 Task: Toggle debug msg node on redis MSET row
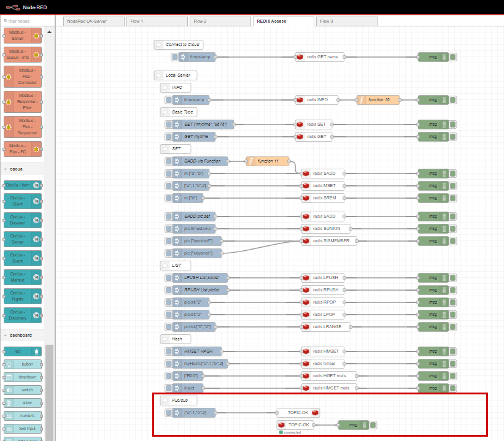[453, 186]
